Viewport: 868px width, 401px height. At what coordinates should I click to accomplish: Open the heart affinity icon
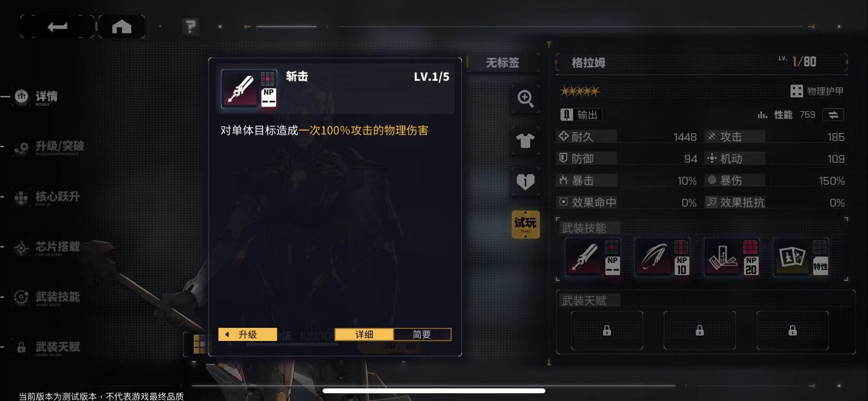click(526, 182)
